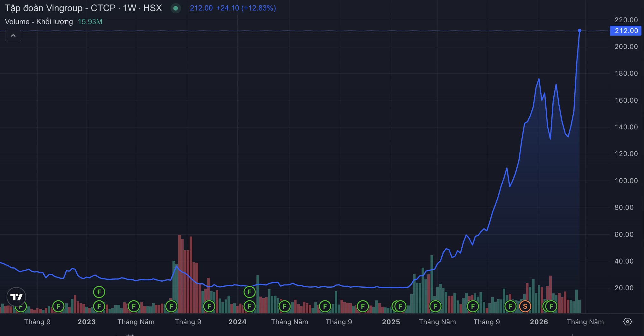Open chart settings gear icon
Image resolution: width=644 pixels, height=336 pixels.
pyautogui.click(x=627, y=322)
